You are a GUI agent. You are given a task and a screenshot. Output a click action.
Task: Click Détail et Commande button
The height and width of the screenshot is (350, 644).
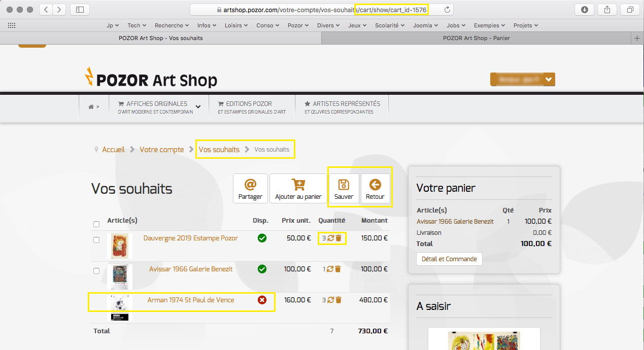click(449, 259)
